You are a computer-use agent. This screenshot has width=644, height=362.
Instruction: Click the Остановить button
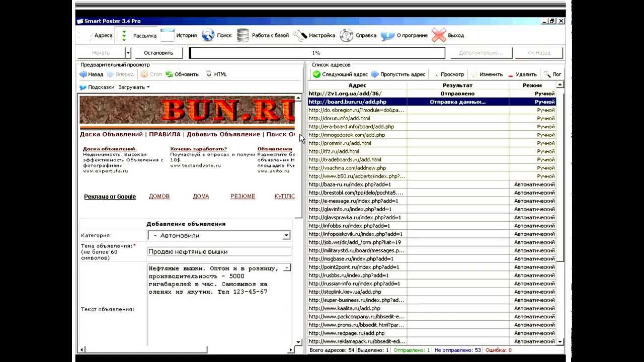tap(158, 53)
